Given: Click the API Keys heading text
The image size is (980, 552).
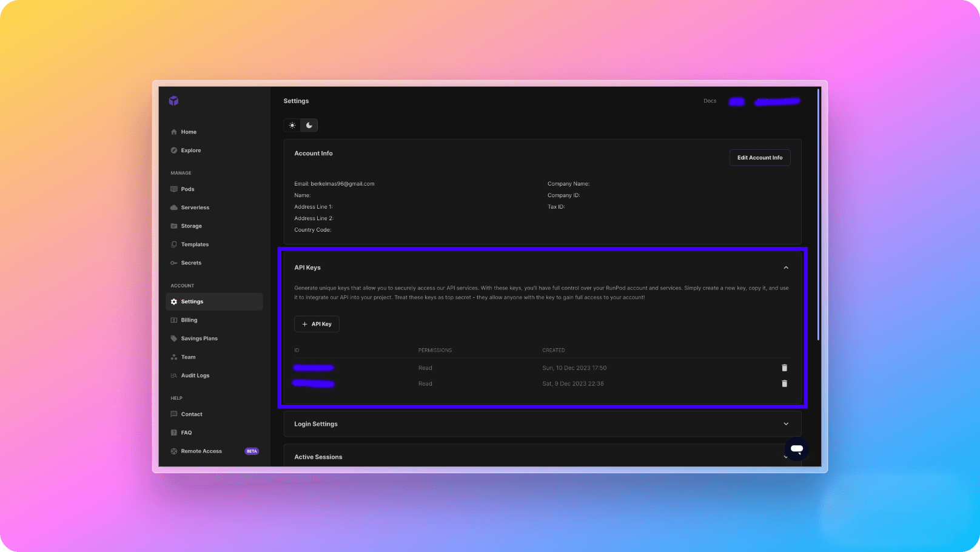Looking at the screenshot, I should coord(307,268).
